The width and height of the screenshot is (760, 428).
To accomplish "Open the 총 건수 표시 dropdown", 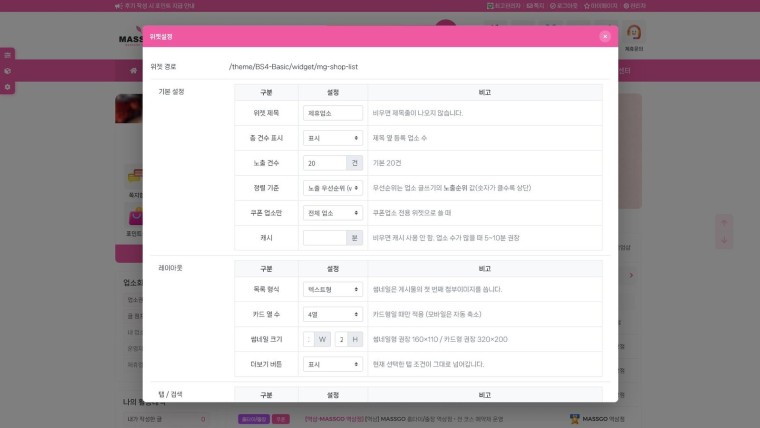I will click(x=332, y=138).
